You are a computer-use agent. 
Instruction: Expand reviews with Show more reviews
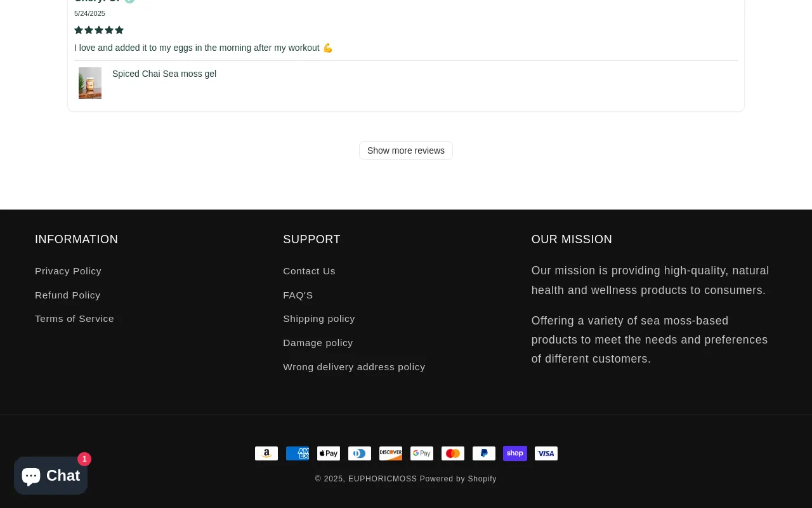[406, 150]
